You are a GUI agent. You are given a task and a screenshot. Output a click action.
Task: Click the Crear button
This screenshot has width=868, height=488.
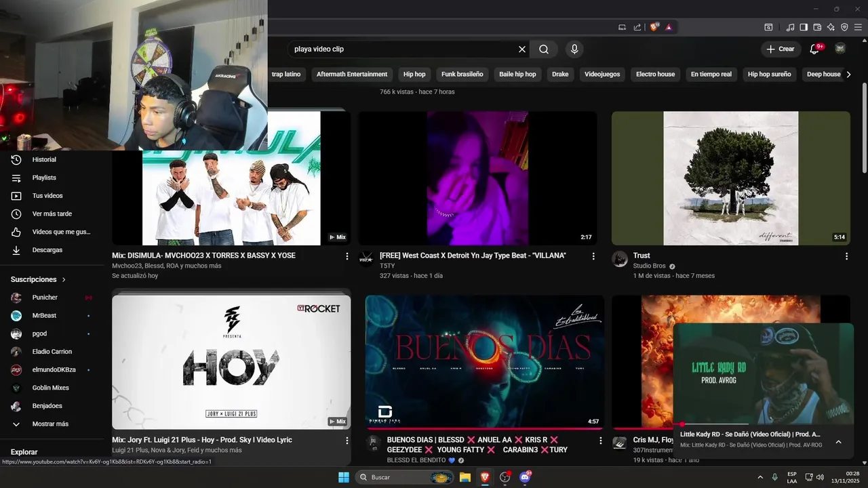(780, 49)
